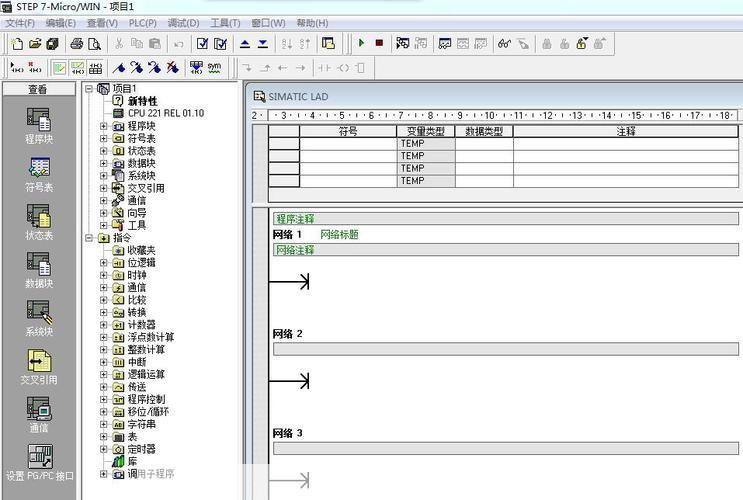The image size is (743, 500).
Task: Open the PLC(P) menu
Action: point(143,23)
